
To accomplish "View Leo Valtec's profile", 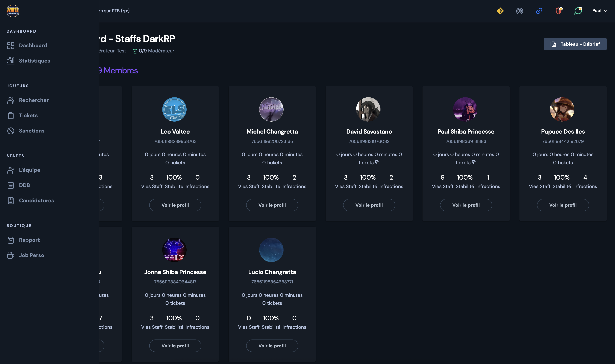I will coord(175,205).
